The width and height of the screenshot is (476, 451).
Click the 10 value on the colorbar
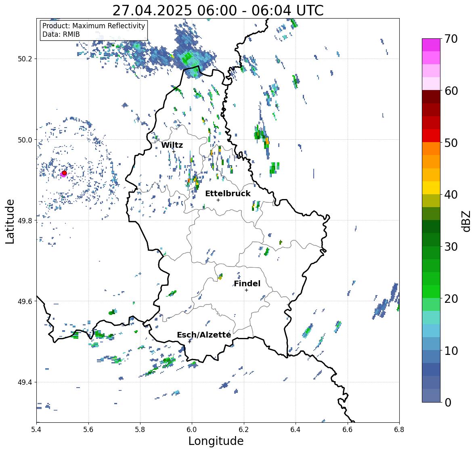coord(451,350)
